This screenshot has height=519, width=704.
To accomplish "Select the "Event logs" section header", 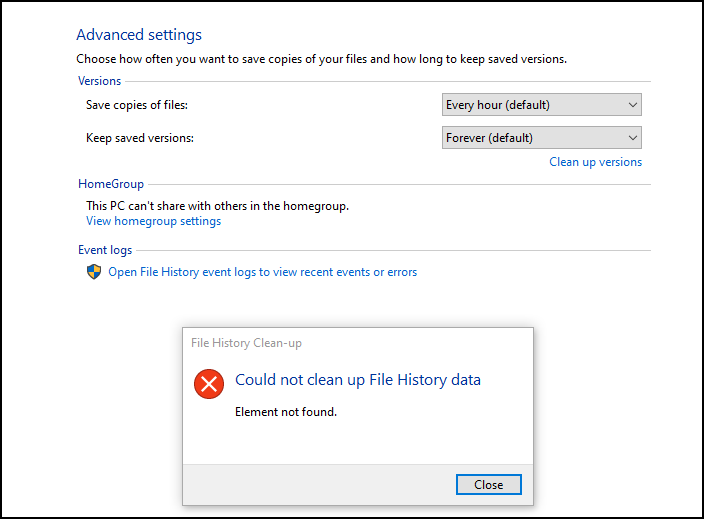I will point(105,250).
